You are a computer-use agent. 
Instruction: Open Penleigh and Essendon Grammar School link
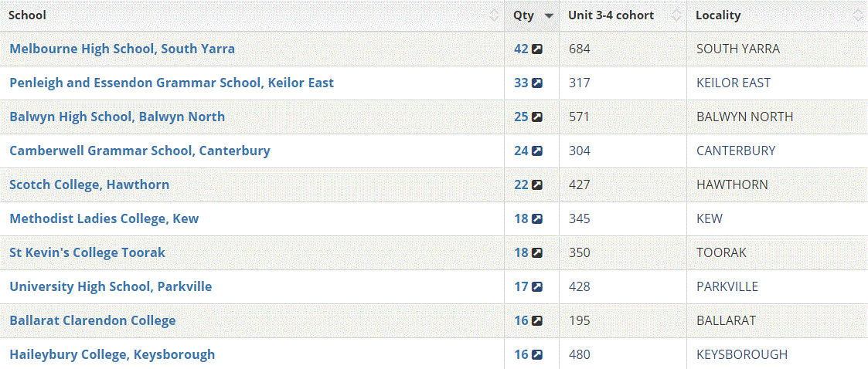(172, 83)
